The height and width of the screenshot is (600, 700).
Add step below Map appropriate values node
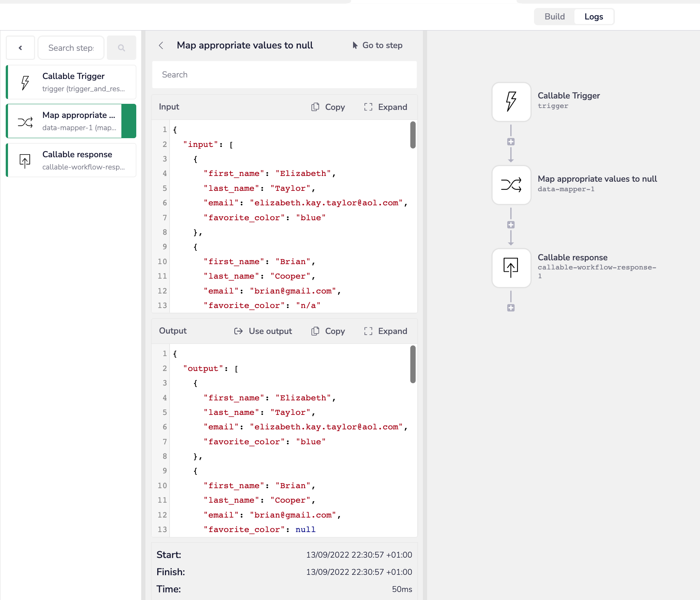511,225
